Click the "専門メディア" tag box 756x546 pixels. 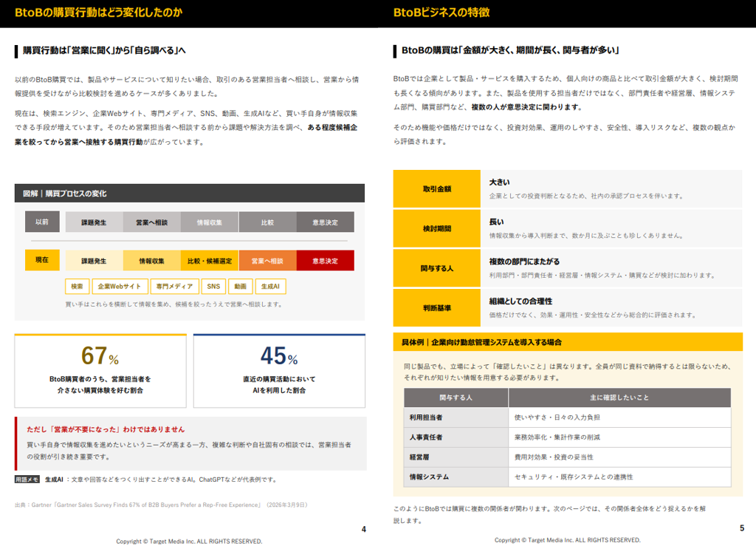(174, 287)
